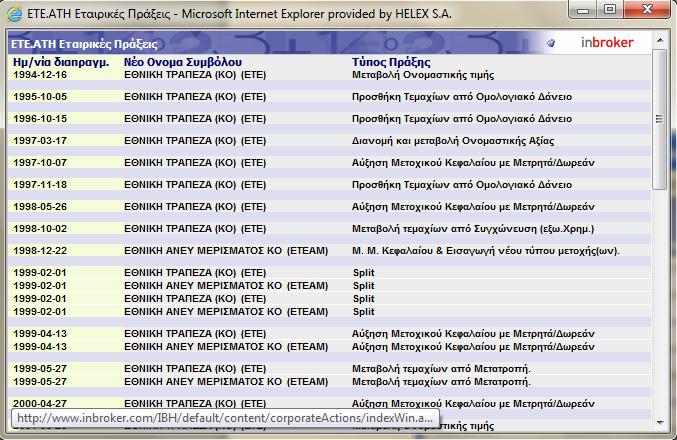The image size is (677, 440).
Task: Select the date 1998-05-26
Action: click(40, 207)
